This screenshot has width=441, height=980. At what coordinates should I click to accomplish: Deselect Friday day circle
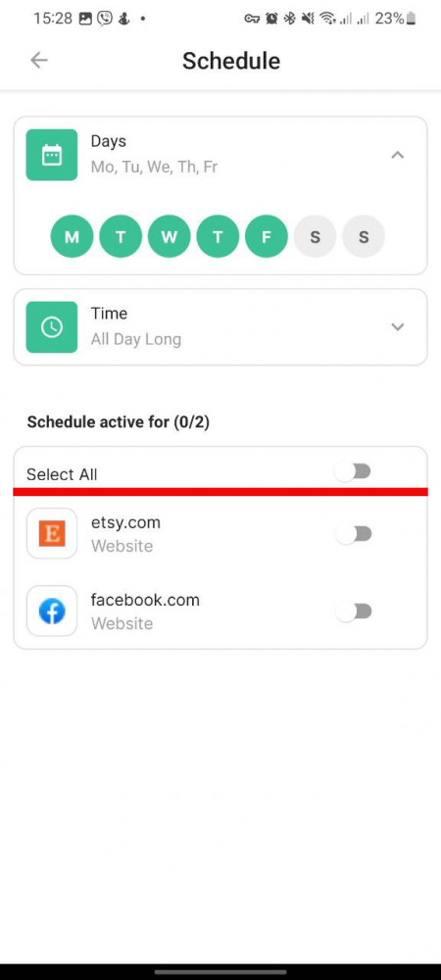(x=267, y=236)
